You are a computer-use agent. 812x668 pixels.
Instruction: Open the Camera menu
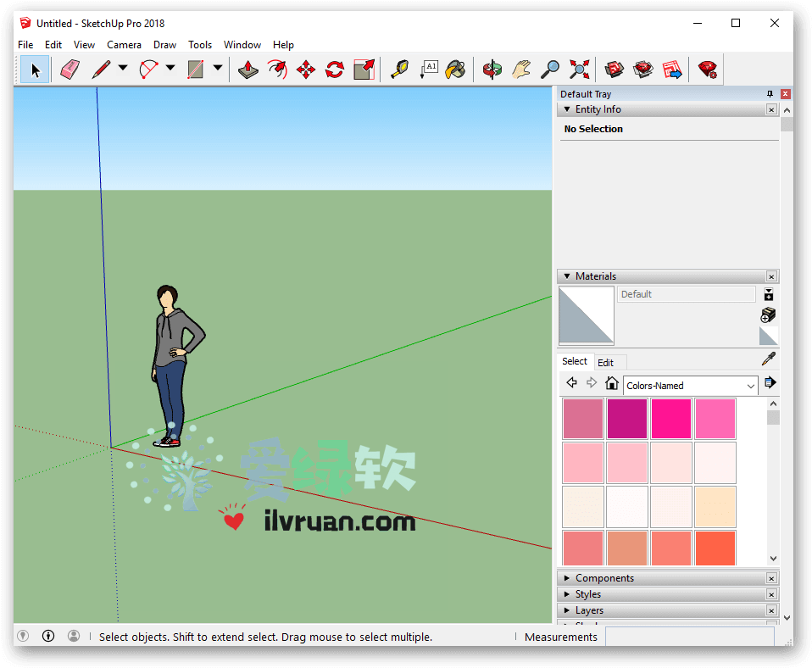pos(124,45)
